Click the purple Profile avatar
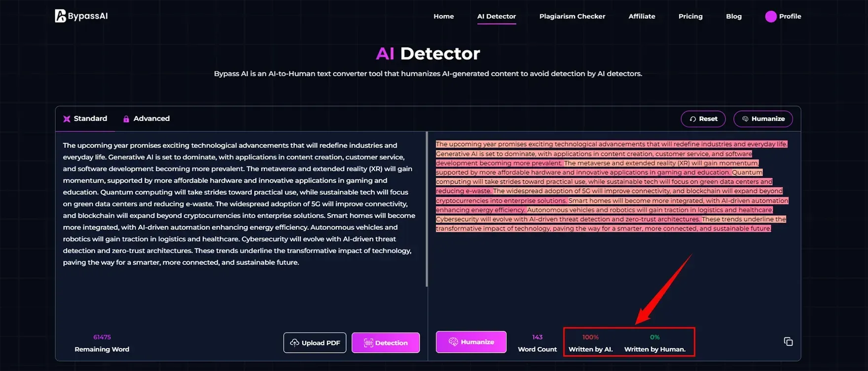The height and width of the screenshot is (371, 868). [771, 16]
